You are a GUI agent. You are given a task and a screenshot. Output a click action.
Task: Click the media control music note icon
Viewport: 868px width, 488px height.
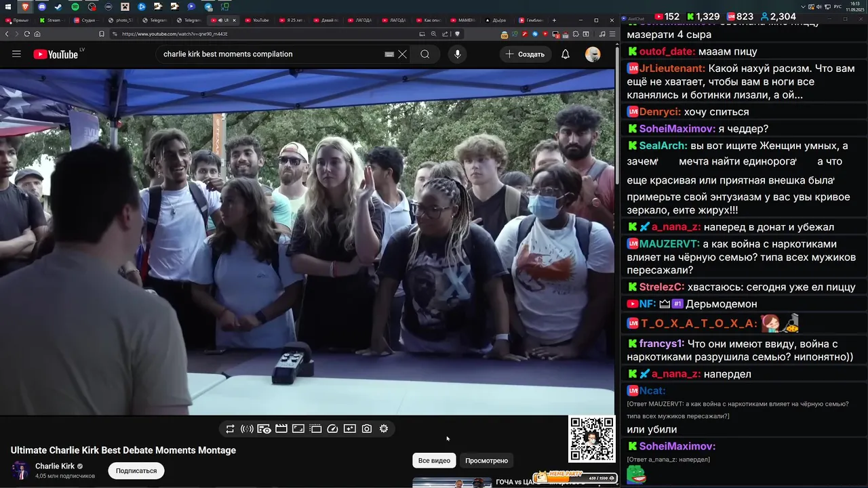tap(603, 34)
